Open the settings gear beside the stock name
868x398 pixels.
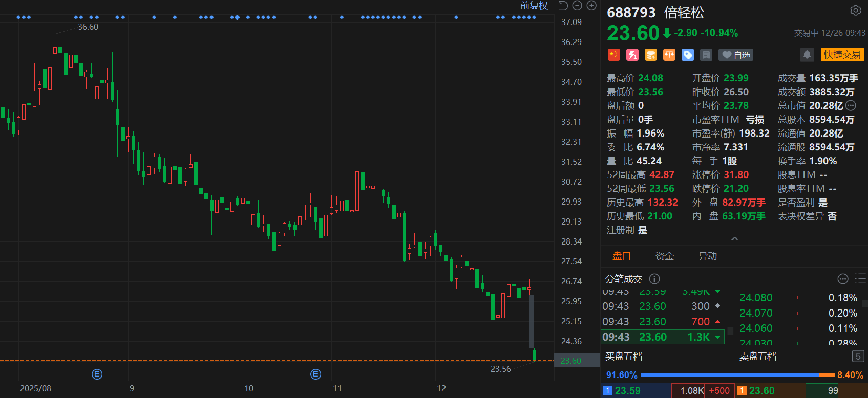855,11
